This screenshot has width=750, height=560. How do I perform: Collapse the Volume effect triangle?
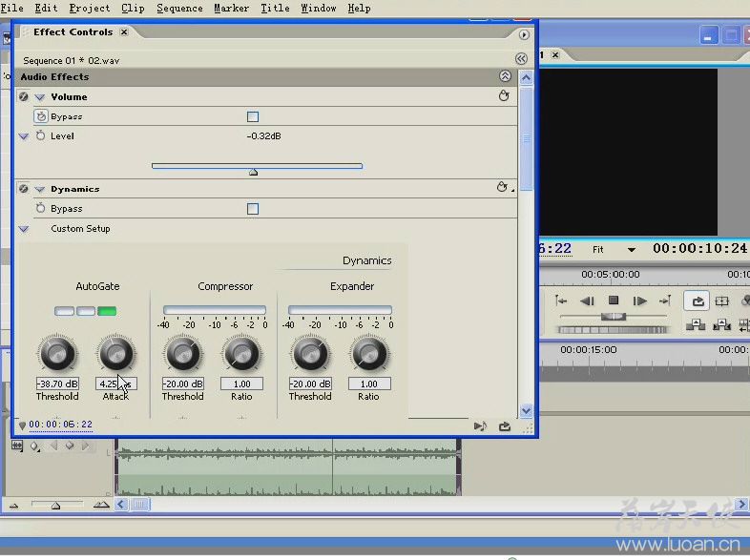40,97
